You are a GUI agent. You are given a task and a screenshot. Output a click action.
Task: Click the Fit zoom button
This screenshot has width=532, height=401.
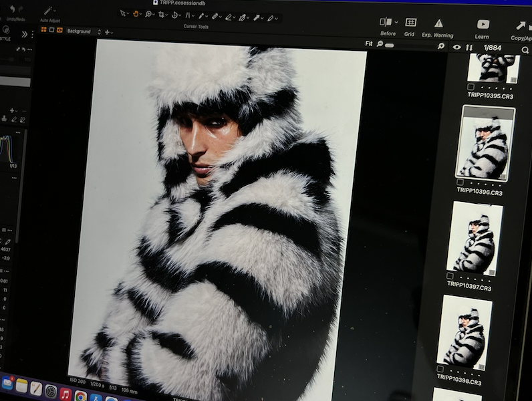point(368,43)
